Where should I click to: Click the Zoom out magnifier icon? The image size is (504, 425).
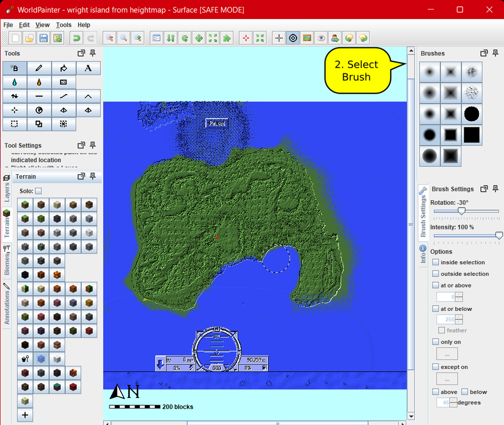[x=110, y=38]
